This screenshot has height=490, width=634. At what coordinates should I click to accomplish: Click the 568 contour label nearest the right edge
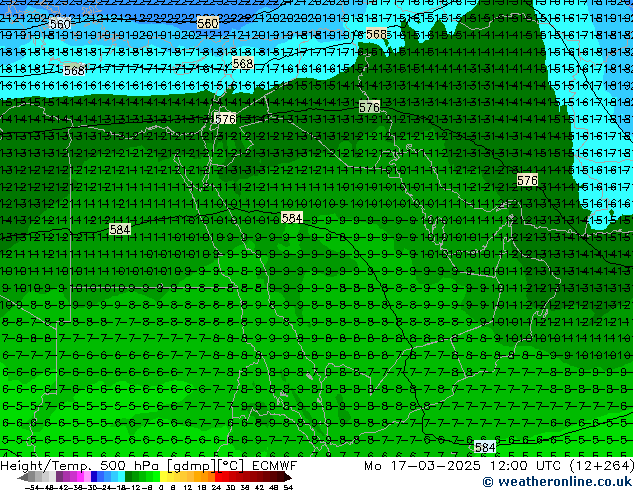376,34
